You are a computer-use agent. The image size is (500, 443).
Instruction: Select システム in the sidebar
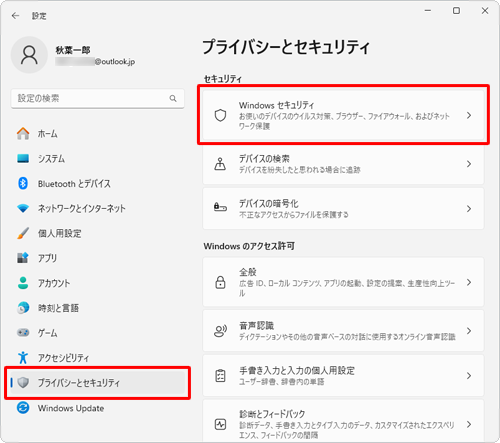(x=51, y=159)
